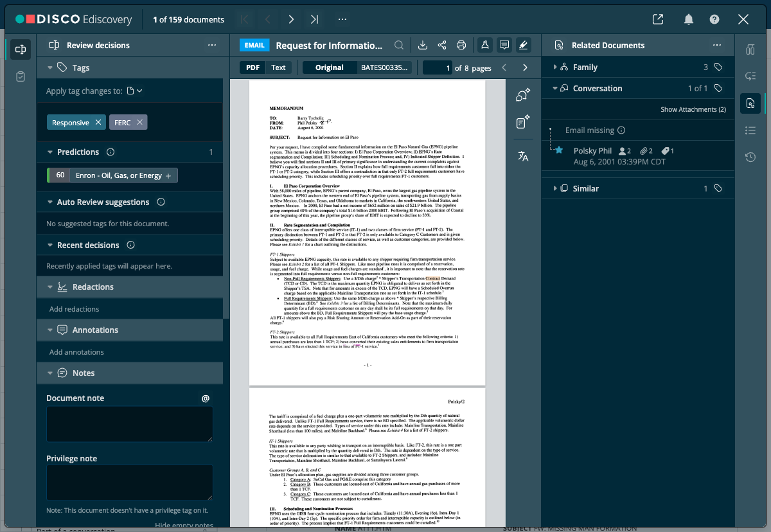Screen dimensions: 771x532
Task: Open the list details icon on right rail
Action: point(750,130)
